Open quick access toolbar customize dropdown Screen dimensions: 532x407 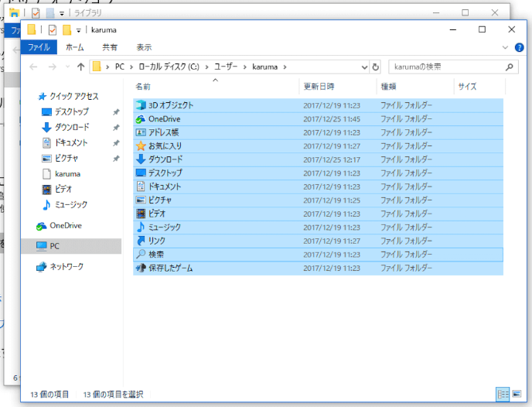click(78, 30)
